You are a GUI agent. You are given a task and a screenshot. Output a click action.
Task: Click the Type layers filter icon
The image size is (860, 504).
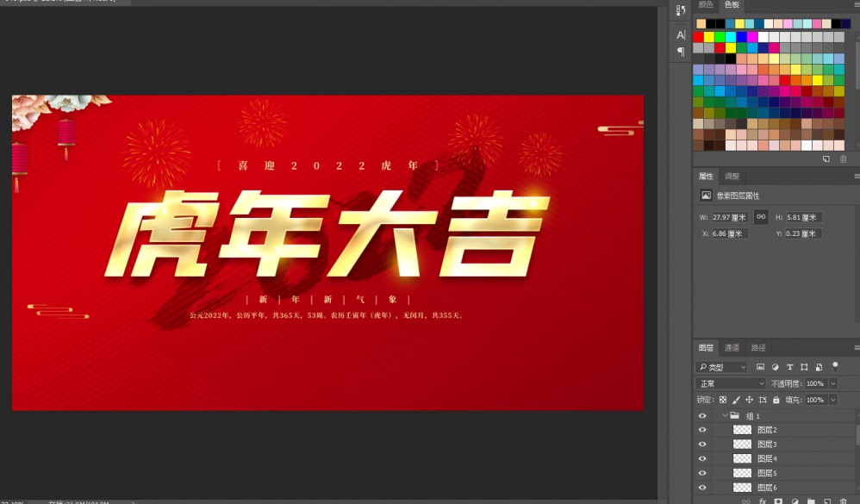(x=791, y=367)
